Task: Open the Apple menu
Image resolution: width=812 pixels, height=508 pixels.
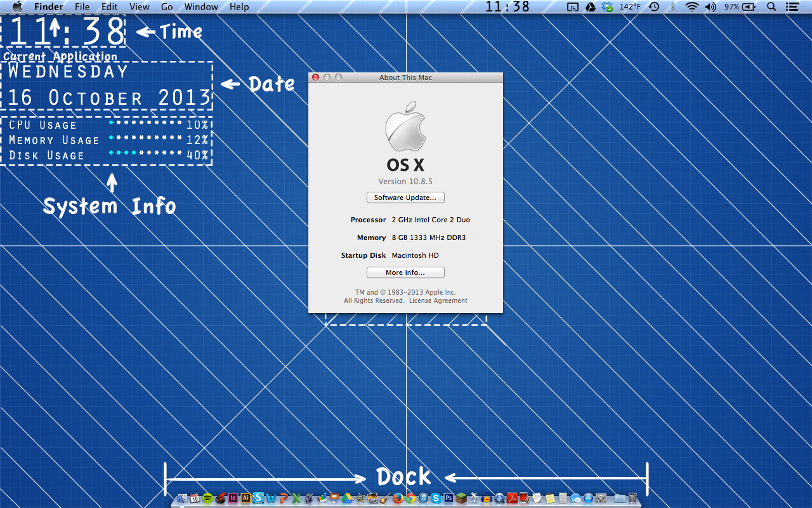Action: [x=17, y=7]
